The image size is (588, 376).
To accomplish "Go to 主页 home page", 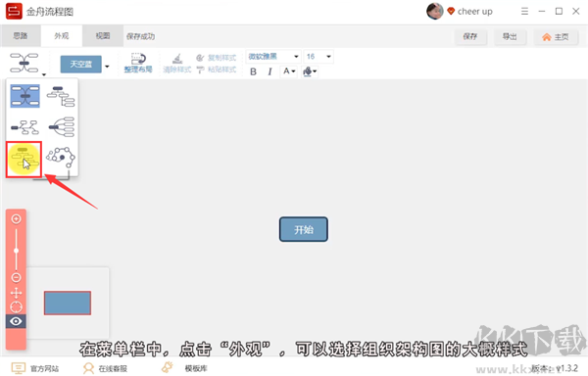I will coord(556,36).
